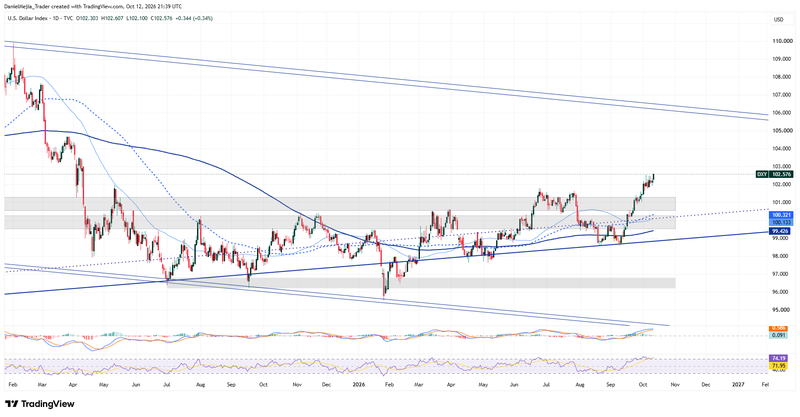Click the 102.000 price axis label
Image resolution: width=800 pixels, height=417 pixels.
click(x=782, y=185)
